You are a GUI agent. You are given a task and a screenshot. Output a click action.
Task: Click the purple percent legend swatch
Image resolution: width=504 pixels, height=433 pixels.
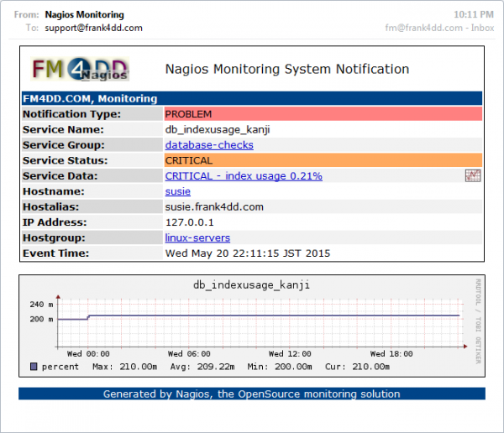pyautogui.click(x=34, y=367)
